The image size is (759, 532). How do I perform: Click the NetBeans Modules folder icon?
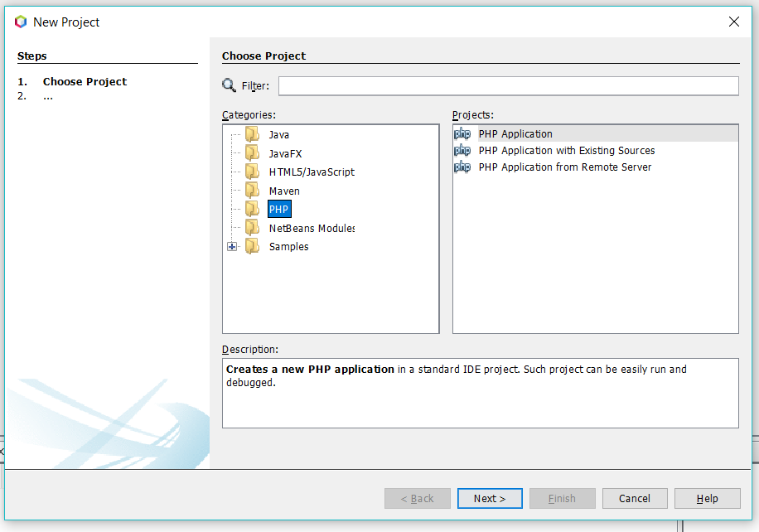click(252, 228)
